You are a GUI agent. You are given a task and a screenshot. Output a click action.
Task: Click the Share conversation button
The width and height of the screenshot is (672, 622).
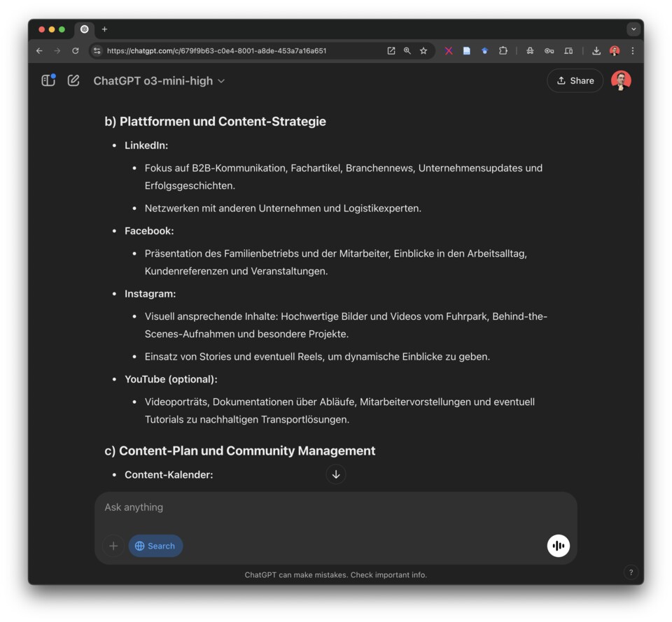pyautogui.click(x=575, y=80)
